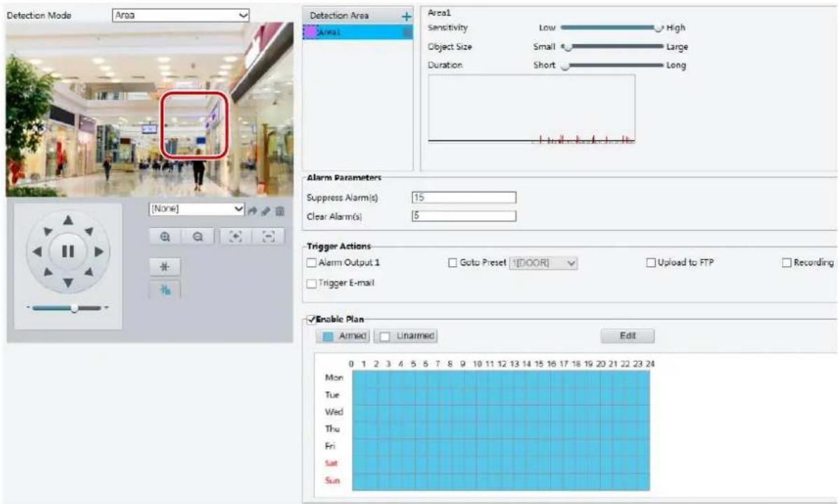Edit preset with pencil icon
The image size is (838, 504).
tap(266, 211)
